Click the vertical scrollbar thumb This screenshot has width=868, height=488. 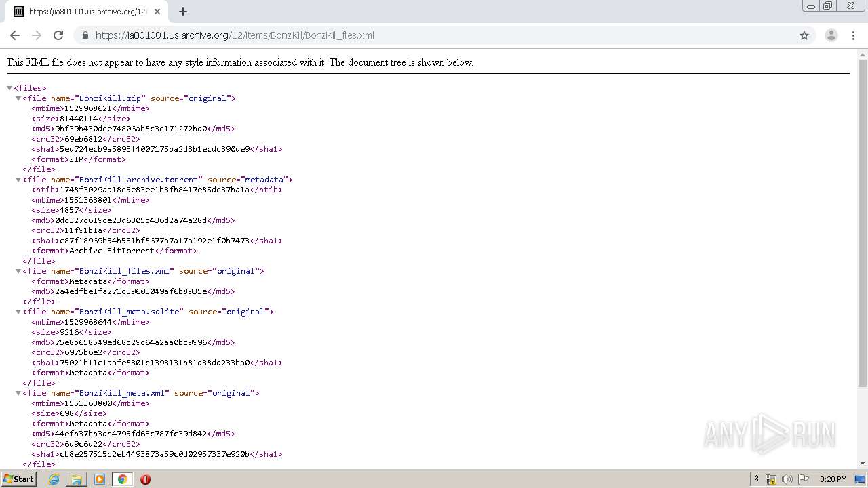pos(862,224)
